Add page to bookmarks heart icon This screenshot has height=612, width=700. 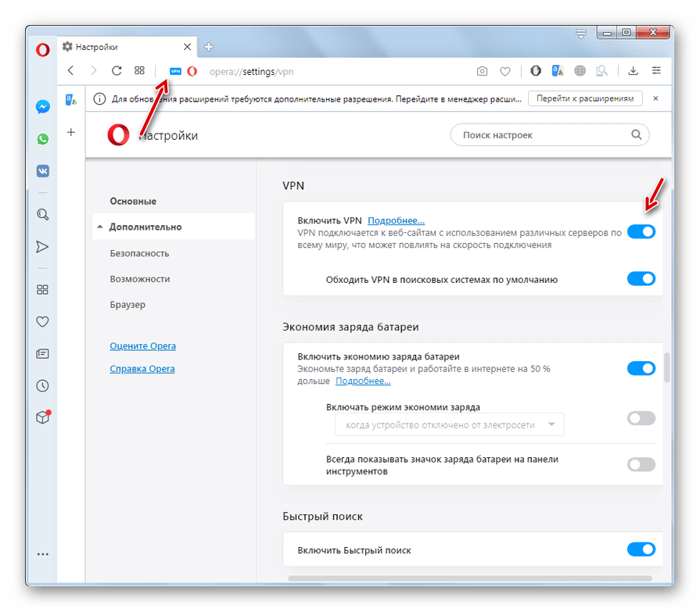pyautogui.click(x=505, y=71)
